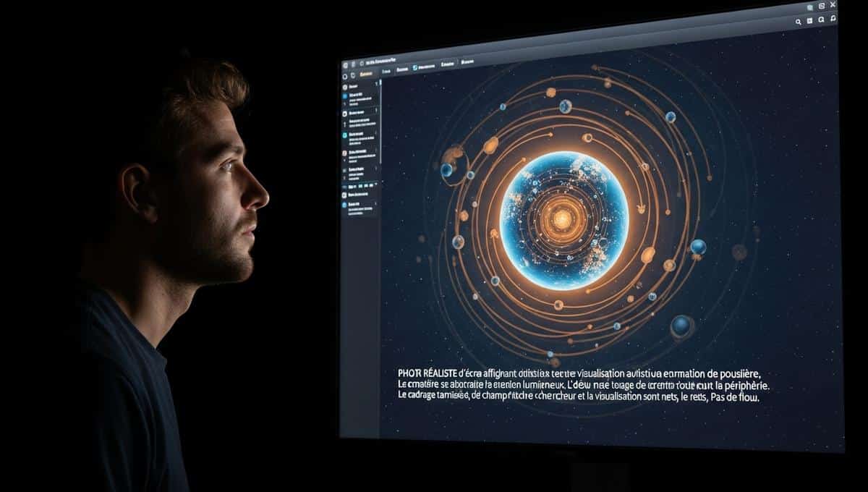Screen dimensions: 868x492
Task: Click the restore window icon left of close X
Action: [822, 7]
